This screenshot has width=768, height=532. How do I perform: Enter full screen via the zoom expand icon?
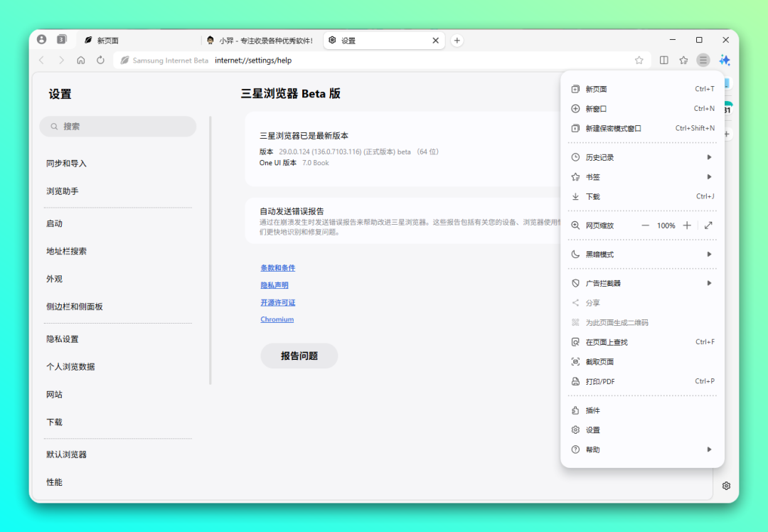pyautogui.click(x=708, y=225)
